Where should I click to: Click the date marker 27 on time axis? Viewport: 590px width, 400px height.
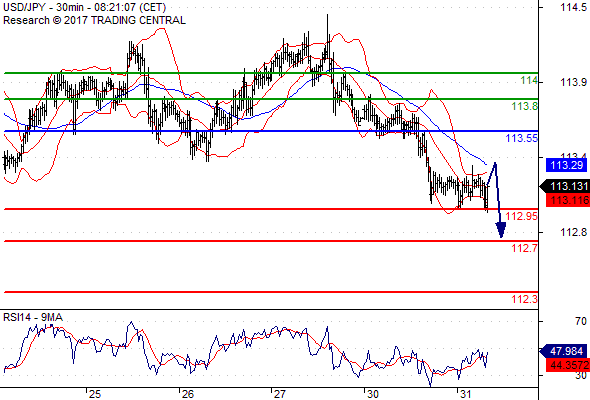click(280, 394)
